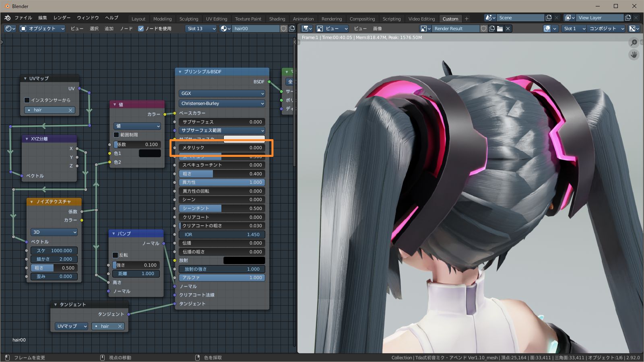Open the 3D dimension dropdown in Noise node
644x362 pixels.
pyautogui.click(x=54, y=232)
